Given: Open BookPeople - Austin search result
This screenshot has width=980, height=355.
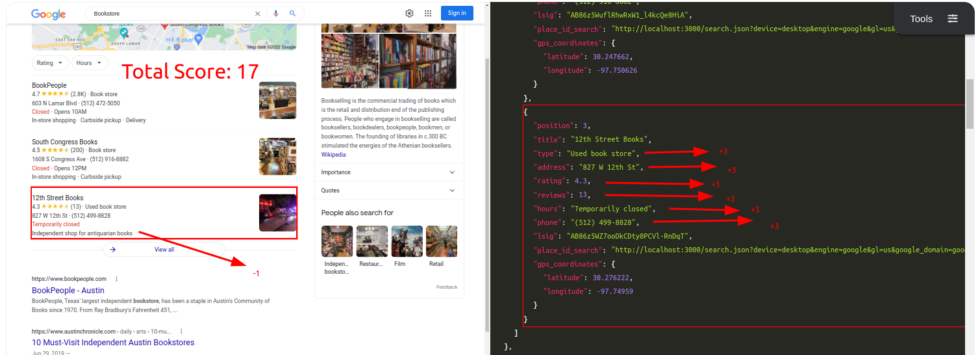Looking at the screenshot, I should (x=68, y=291).
